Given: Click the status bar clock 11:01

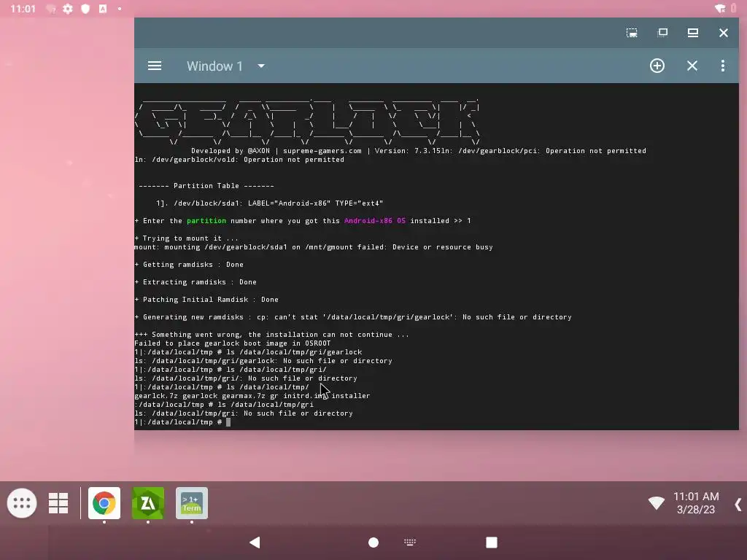Looking at the screenshot, I should pyautogui.click(x=23, y=9).
